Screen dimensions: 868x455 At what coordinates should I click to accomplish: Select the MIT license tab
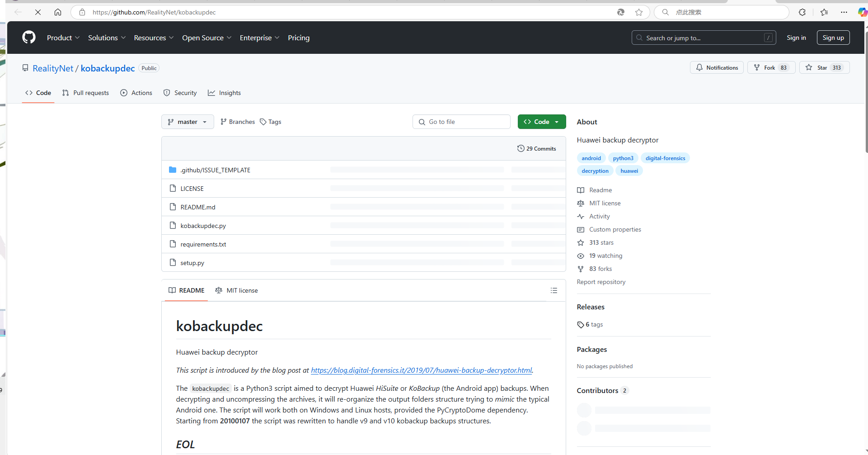click(236, 290)
